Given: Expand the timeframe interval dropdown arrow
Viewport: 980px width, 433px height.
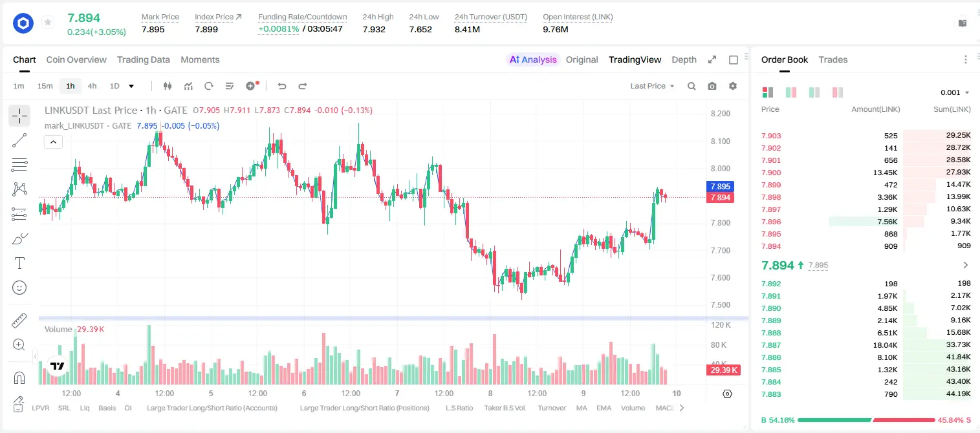Looking at the screenshot, I should (x=131, y=86).
